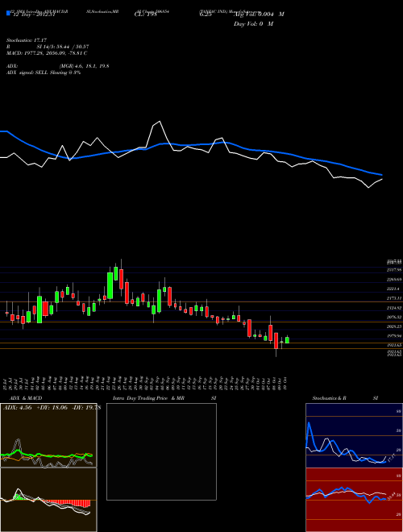Click the "Avg Vol: 0.004 M" label
The image size is (403, 532).
(x=259, y=15)
